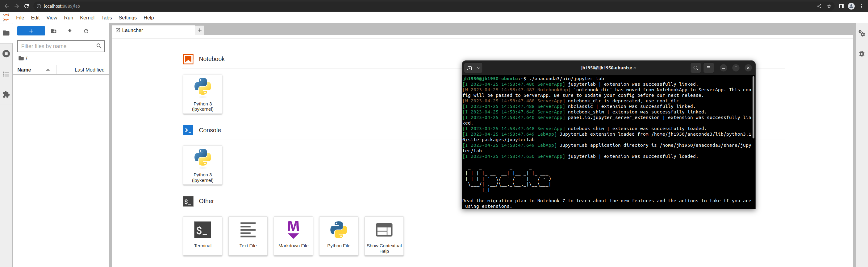868x267 pixels.
Task: Open the Edit menu
Action: coord(35,18)
